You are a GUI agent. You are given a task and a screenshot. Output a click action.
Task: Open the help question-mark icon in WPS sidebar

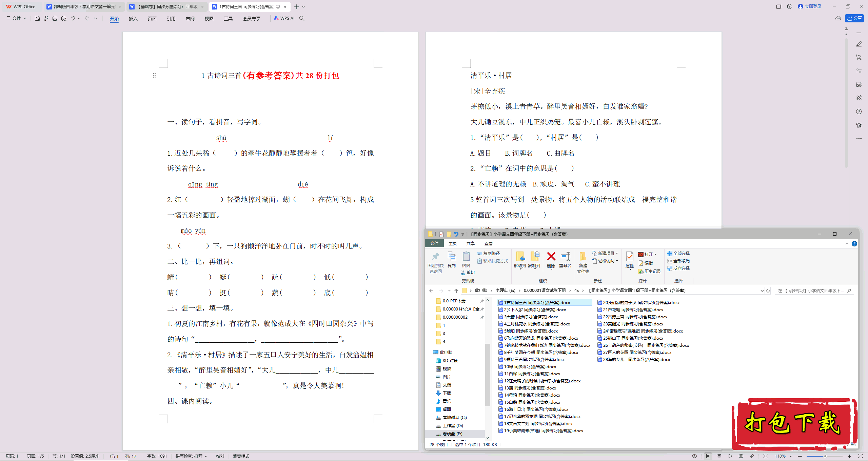click(859, 112)
